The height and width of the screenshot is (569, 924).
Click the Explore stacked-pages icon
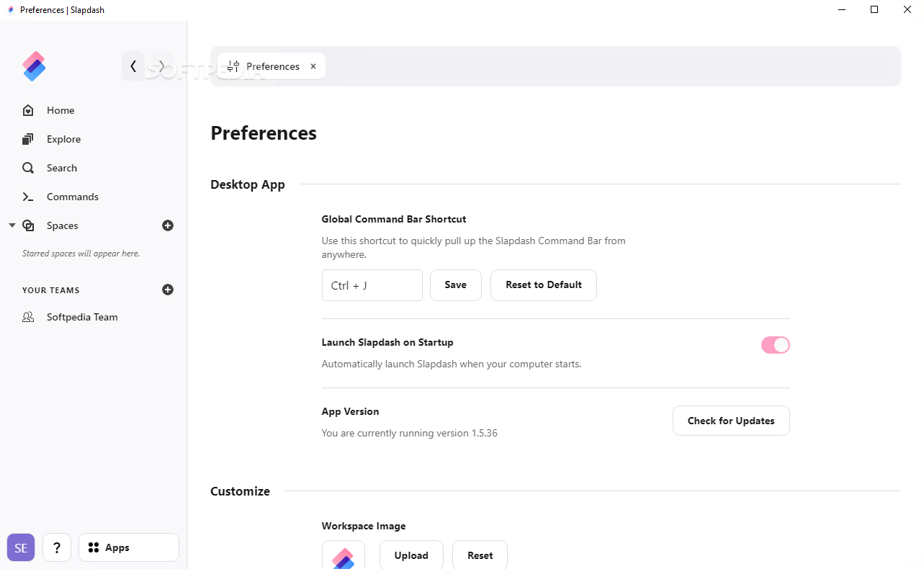point(28,139)
